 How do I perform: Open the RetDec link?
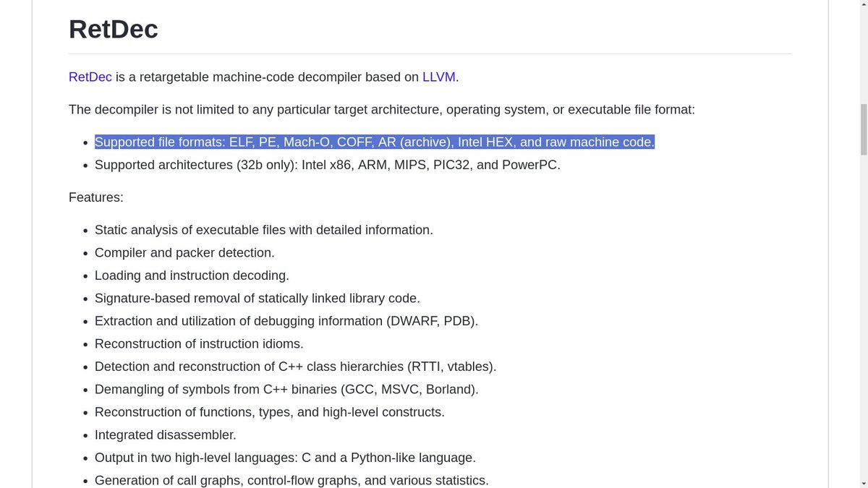pos(90,77)
